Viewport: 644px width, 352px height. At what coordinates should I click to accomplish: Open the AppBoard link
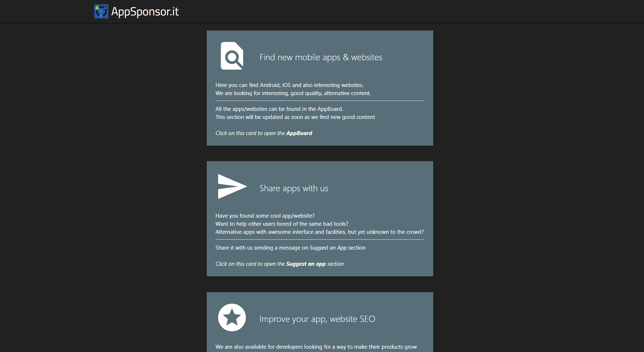(x=299, y=133)
